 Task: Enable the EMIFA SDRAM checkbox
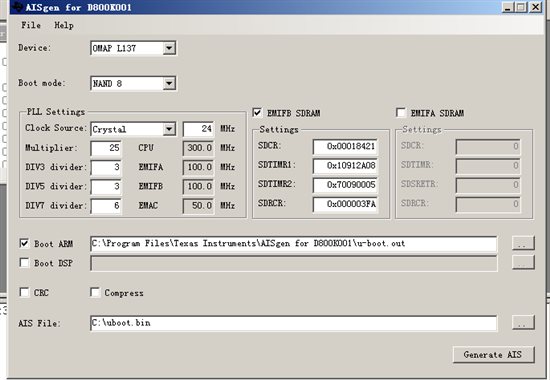click(401, 113)
